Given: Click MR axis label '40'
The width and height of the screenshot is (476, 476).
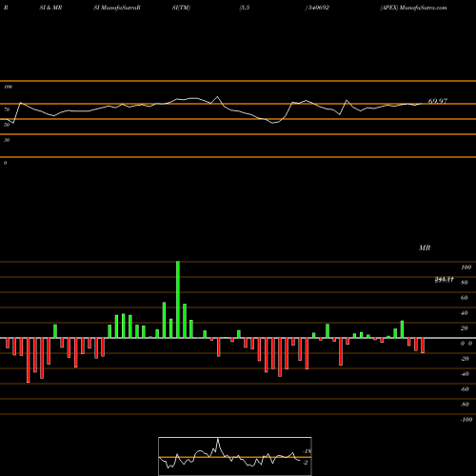Looking at the screenshot, I should coord(465,313).
